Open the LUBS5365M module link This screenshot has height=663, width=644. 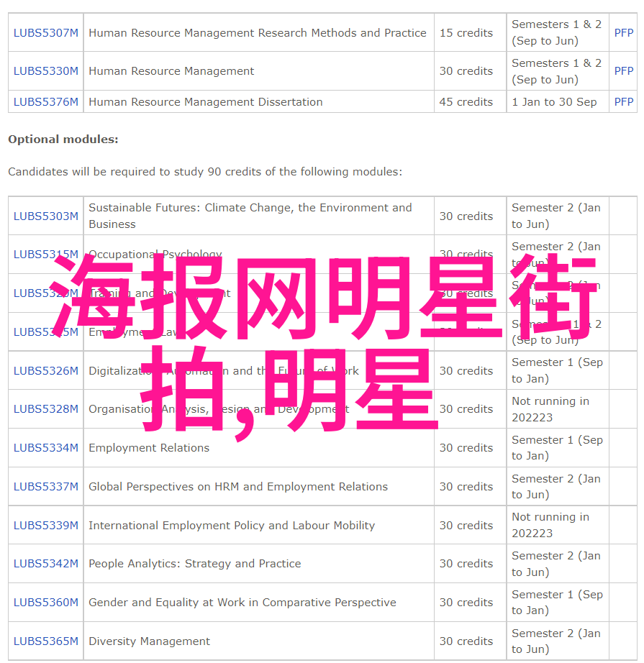pos(46,641)
